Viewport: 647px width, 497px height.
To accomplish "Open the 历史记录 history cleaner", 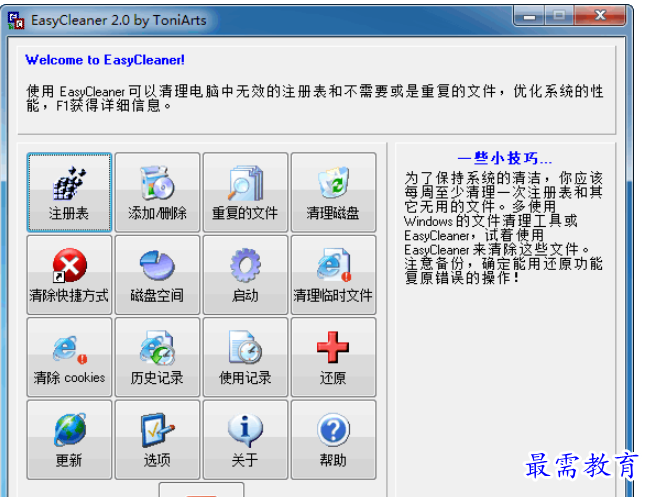I will [157, 357].
